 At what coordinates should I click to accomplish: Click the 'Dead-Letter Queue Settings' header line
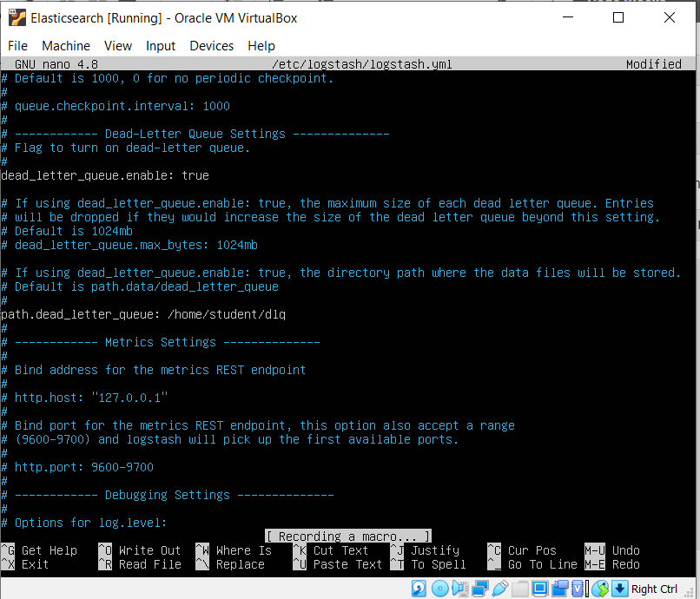point(195,134)
